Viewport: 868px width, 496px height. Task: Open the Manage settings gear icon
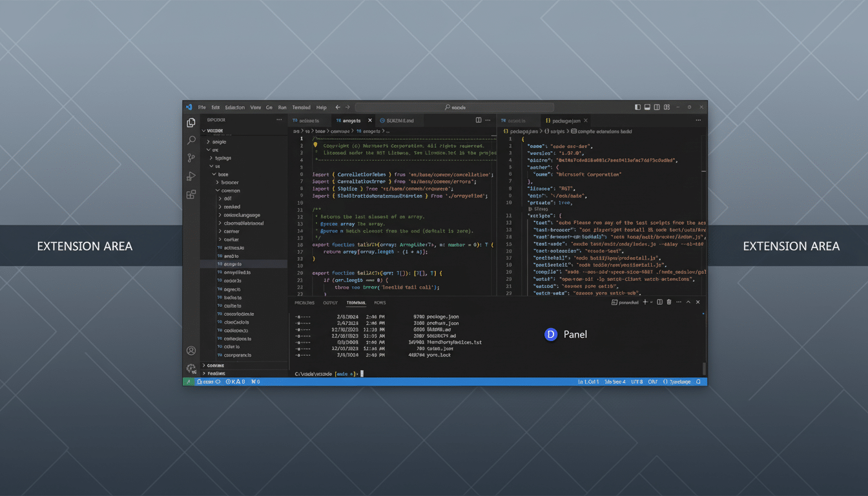click(191, 368)
